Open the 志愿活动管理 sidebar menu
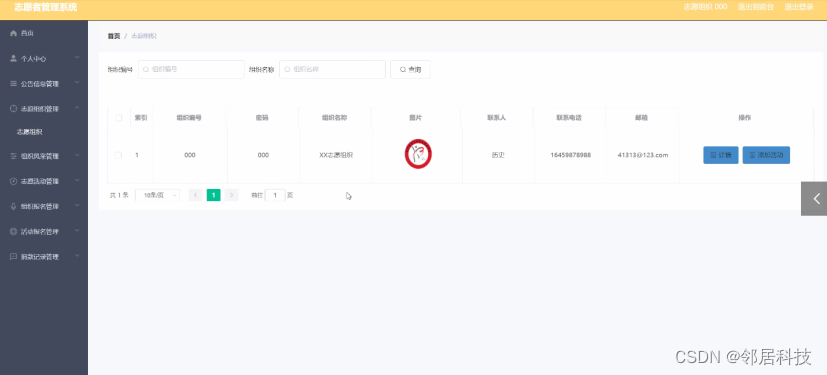Screen dimensions: 827x375 pos(44,181)
